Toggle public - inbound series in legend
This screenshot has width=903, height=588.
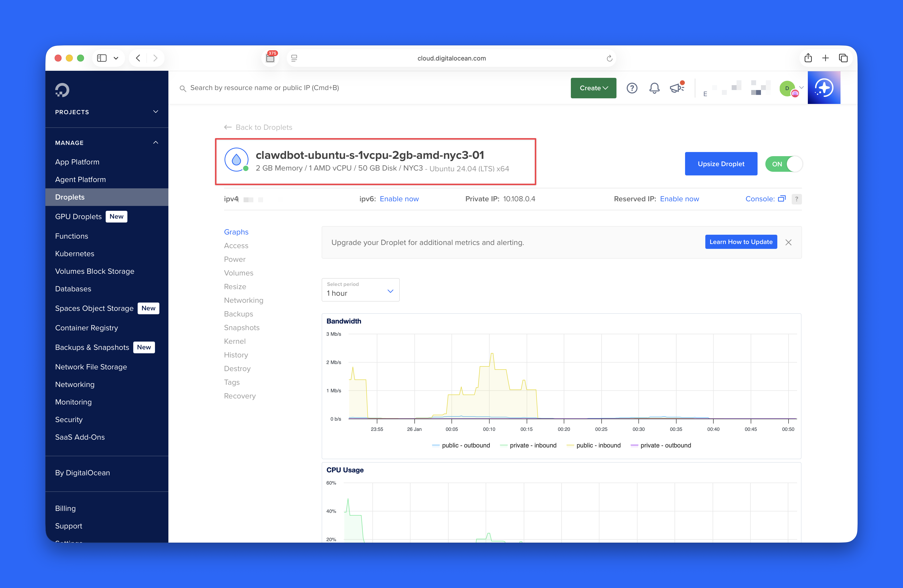tap(598, 445)
